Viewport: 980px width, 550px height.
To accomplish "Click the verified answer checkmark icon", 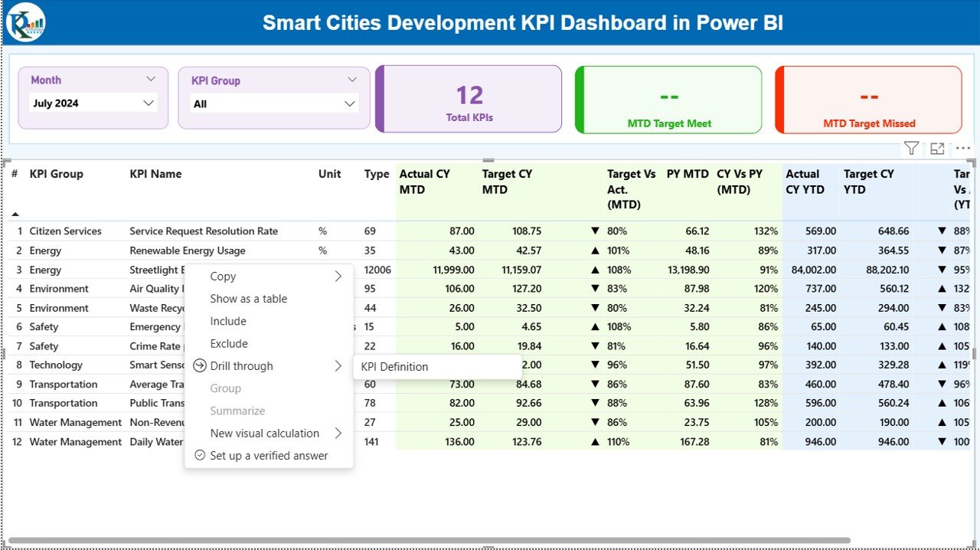I will click(200, 455).
